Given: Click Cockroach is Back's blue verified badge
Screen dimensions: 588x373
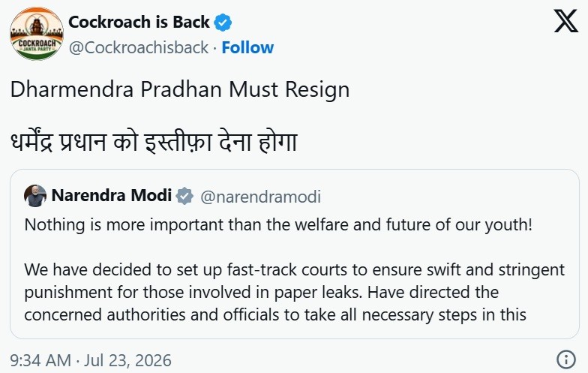Looking at the screenshot, I should coord(223,23).
